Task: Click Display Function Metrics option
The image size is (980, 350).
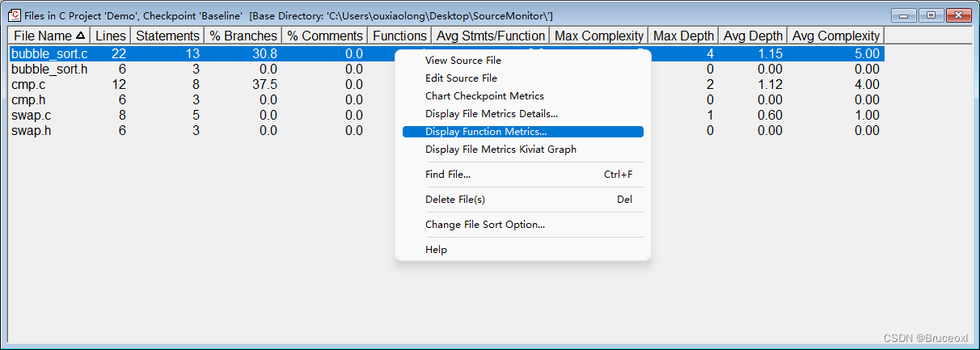Action: [485, 132]
